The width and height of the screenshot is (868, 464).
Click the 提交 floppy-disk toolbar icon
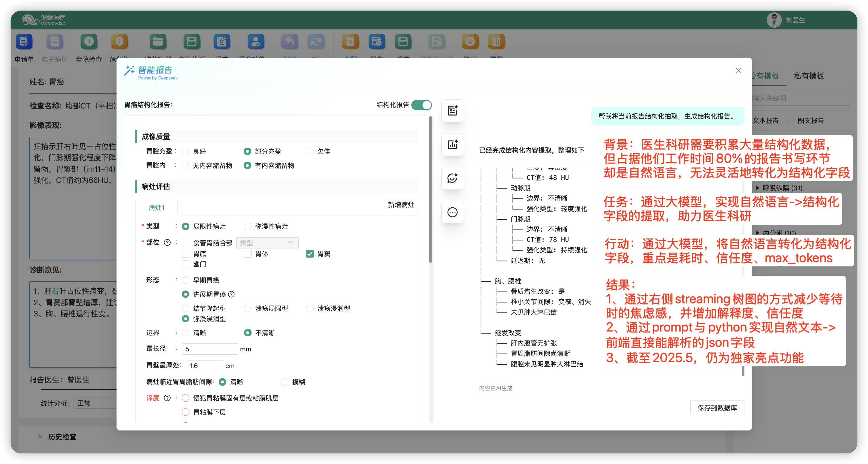coord(403,42)
